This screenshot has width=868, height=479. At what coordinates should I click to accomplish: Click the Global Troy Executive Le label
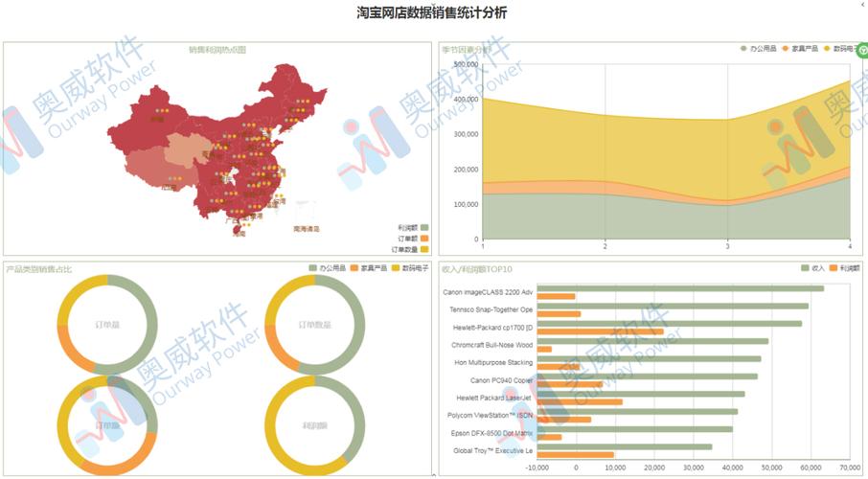493,451
